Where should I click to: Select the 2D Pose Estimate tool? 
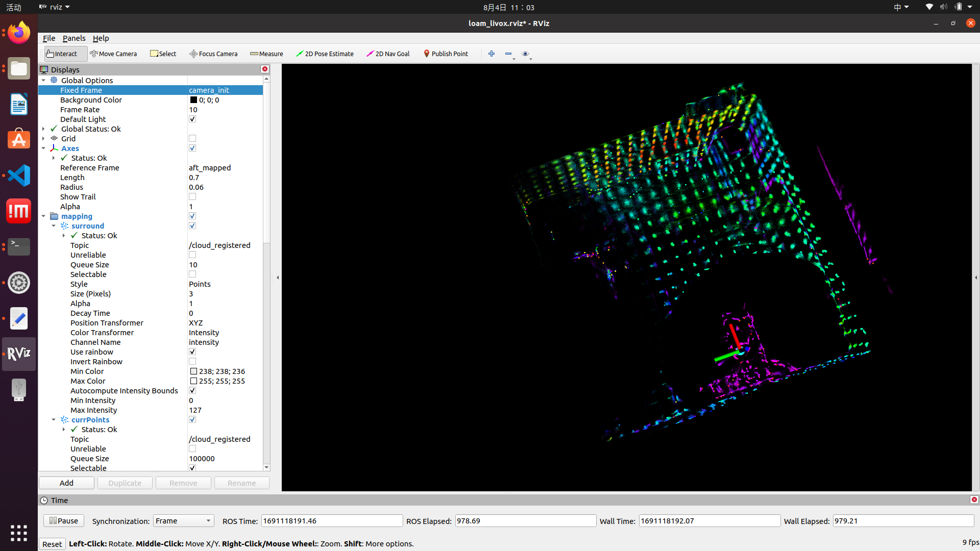(325, 54)
